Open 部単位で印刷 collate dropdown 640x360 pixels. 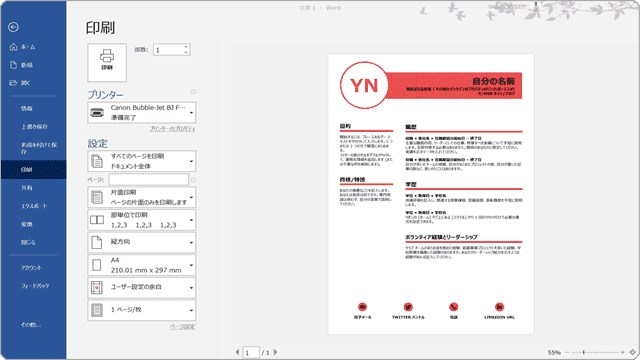coord(142,220)
